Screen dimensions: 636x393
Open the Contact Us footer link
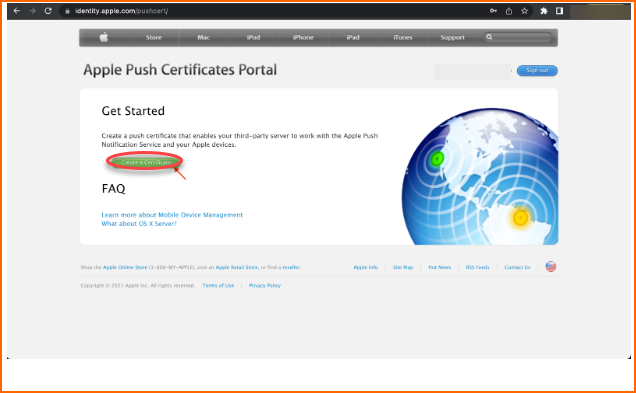coord(517,267)
